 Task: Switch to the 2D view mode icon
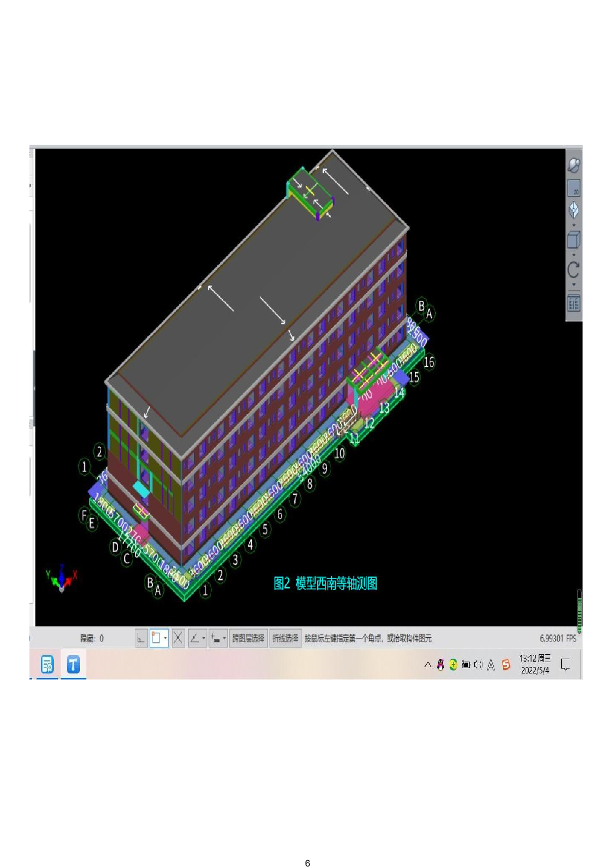(x=574, y=189)
